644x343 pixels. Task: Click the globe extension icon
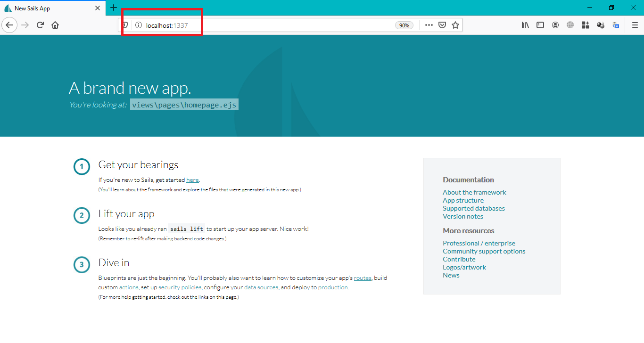570,24
